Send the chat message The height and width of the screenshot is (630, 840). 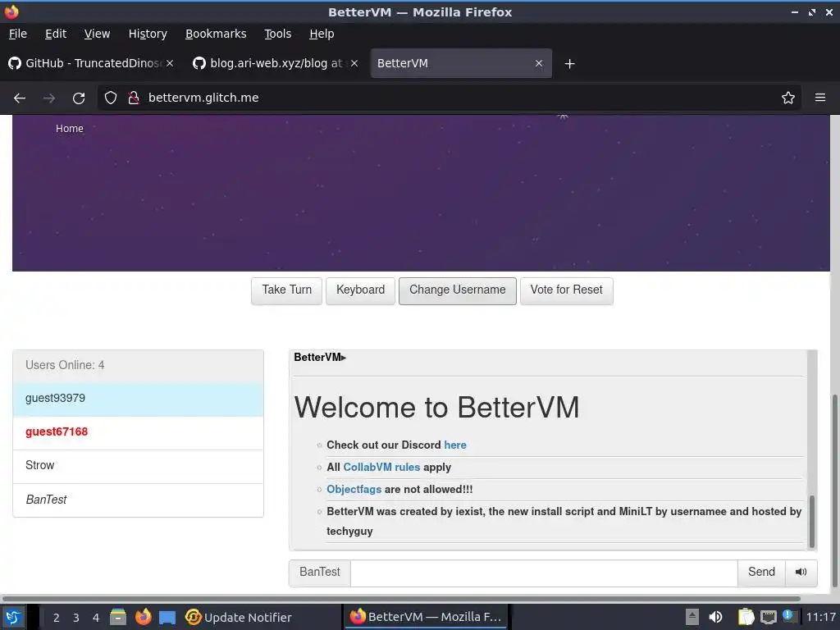coord(761,572)
